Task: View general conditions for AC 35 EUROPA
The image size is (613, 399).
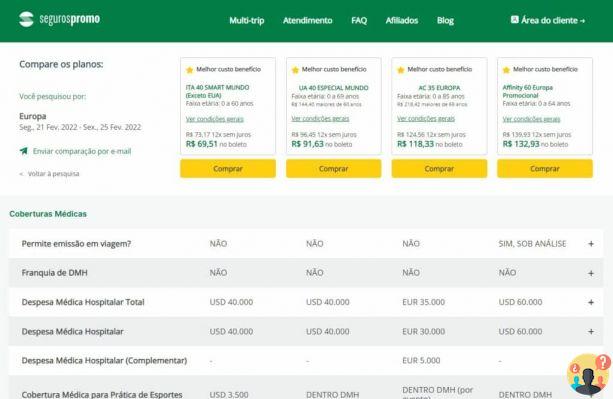Action: (x=426, y=118)
